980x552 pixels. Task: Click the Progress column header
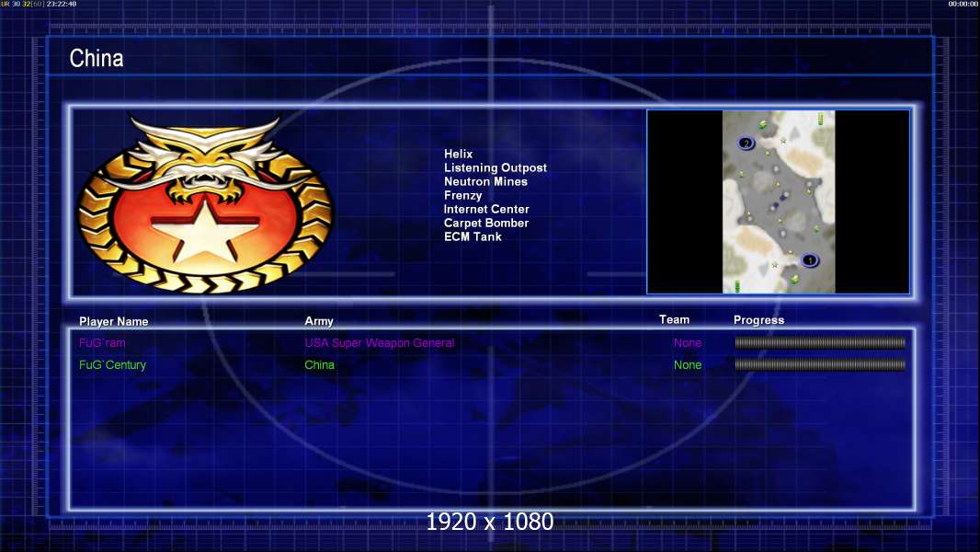point(758,320)
